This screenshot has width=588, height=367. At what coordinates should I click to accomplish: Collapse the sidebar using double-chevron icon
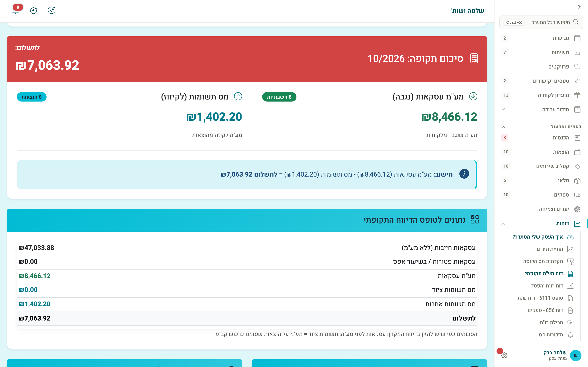(579, 7)
